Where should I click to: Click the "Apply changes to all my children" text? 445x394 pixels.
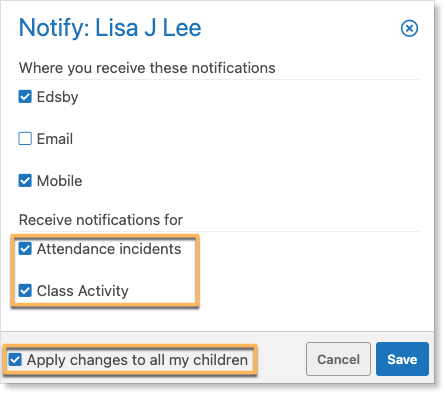click(x=137, y=360)
